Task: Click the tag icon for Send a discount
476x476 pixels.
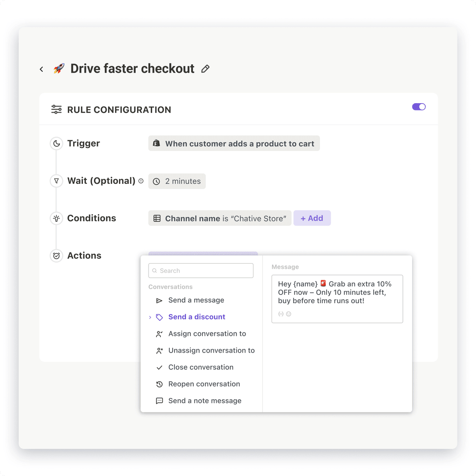Action: [160, 317]
